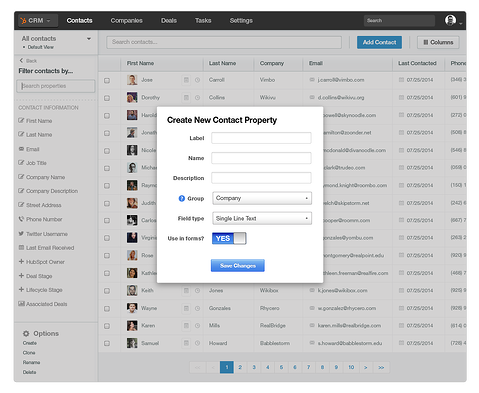Filter contacts by Street Address property
This screenshot has width=479, height=393.
40,205
